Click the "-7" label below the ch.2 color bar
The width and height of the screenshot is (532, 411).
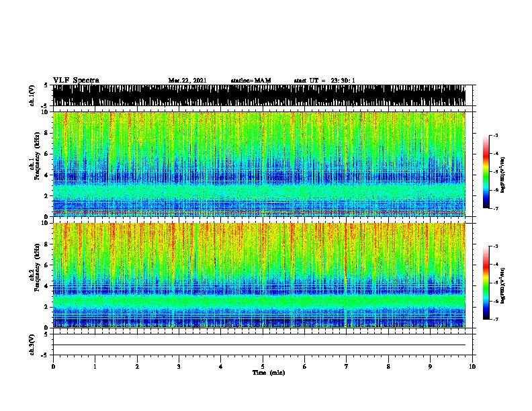[x=496, y=319]
